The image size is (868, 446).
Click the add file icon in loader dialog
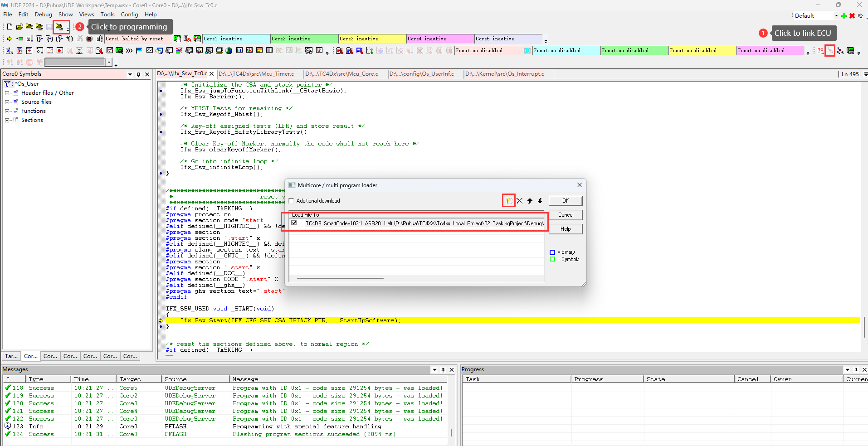pyautogui.click(x=509, y=201)
